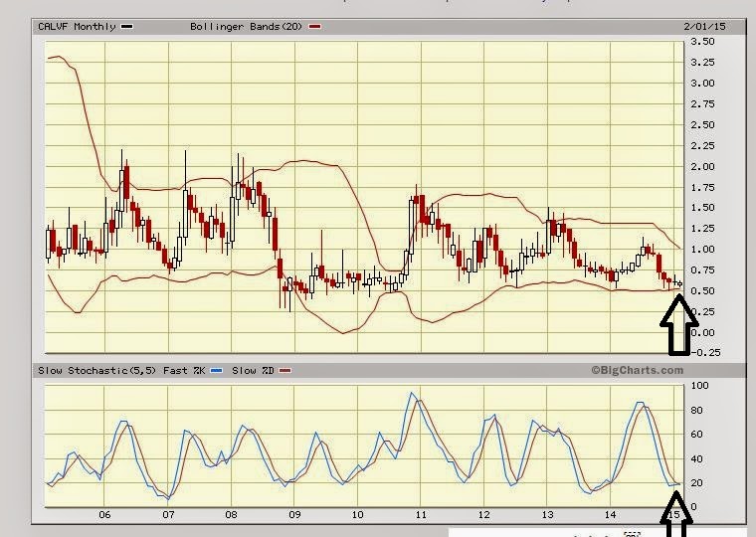Viewport: 756px width, 537px height.
Task: Click the '14' year label on time axis
Action: (x=611, y=515)
